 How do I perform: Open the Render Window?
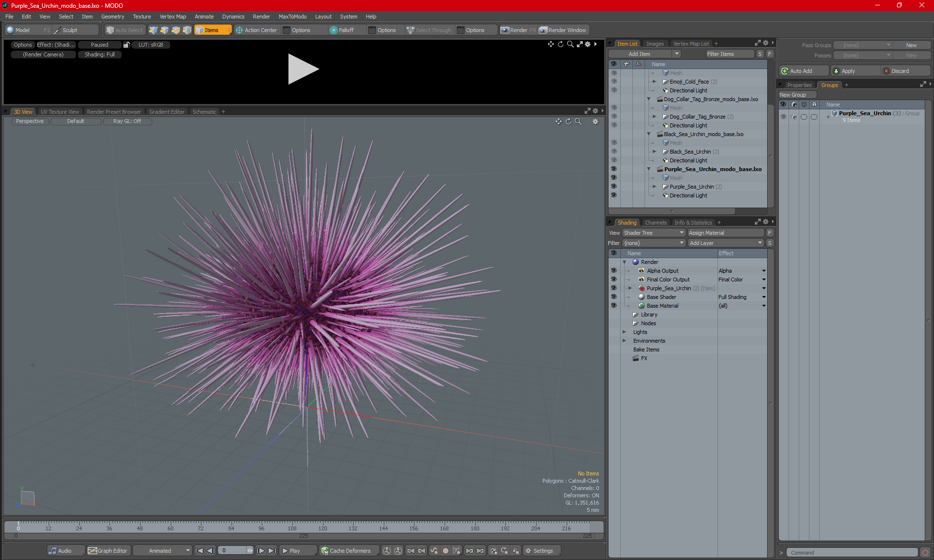tap(563, 30)
